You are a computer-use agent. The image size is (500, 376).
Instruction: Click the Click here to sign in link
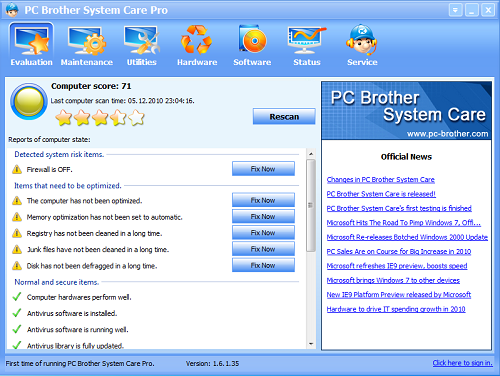tap(462, 363)
